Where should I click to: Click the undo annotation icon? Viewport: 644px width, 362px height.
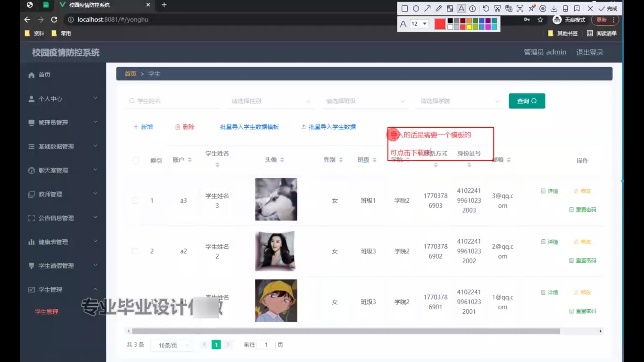[486, 9]
